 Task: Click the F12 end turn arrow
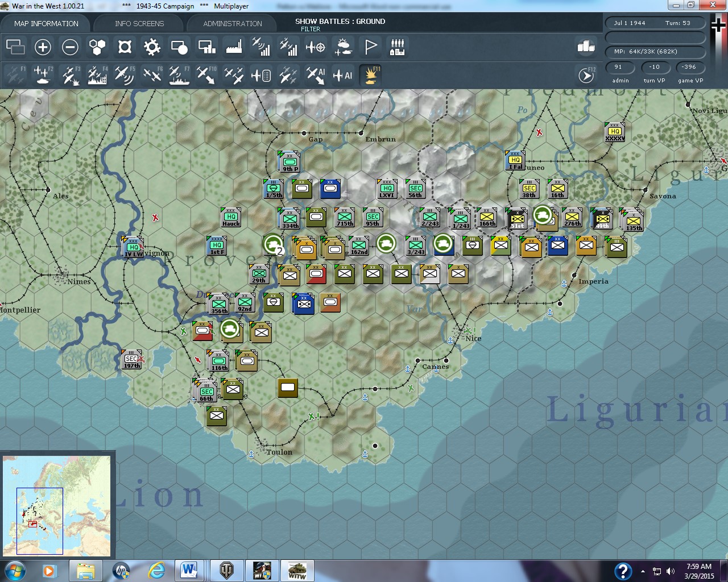pyautogui.click(x=586, y=75)
